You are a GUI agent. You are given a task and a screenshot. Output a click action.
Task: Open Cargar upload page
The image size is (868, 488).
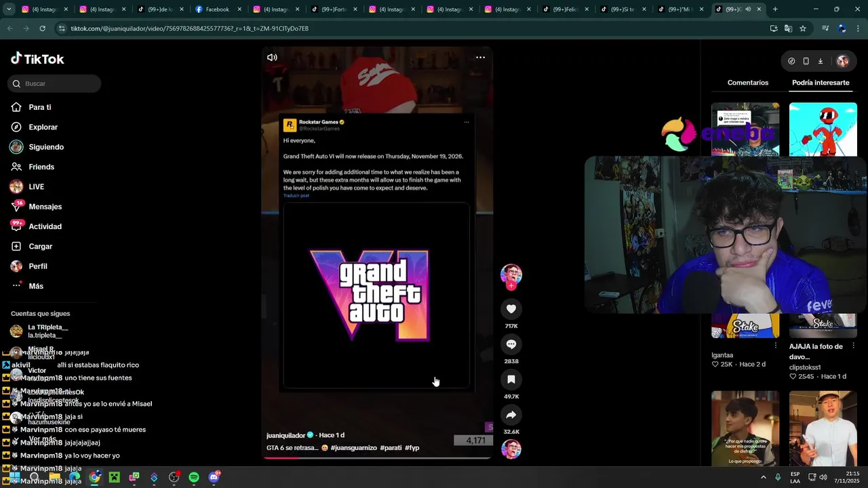pos(40,246)
